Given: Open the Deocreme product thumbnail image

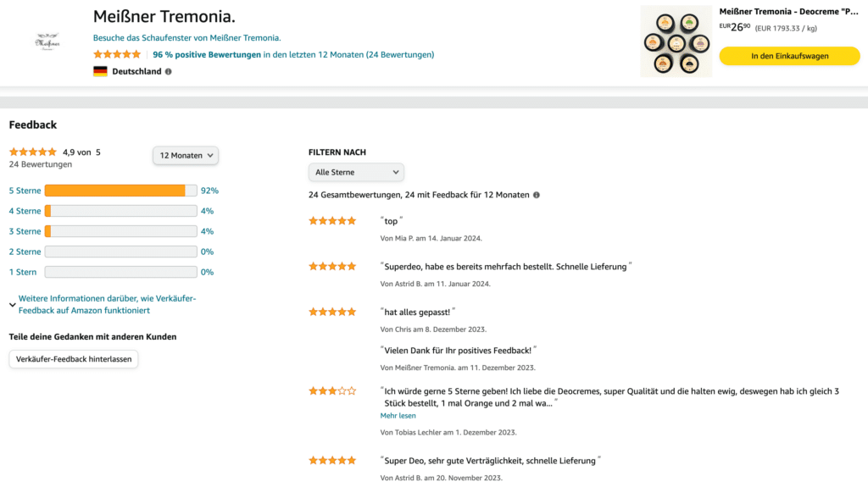Looking at the screenshot, I should pyautogui.click(x=676, y=42).
